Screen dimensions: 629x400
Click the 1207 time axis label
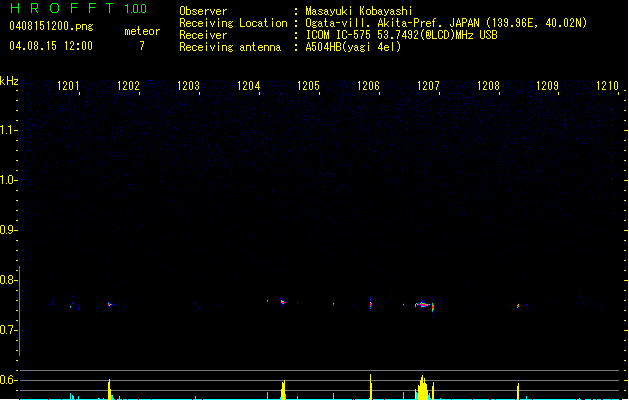click(x=428, y=86)
